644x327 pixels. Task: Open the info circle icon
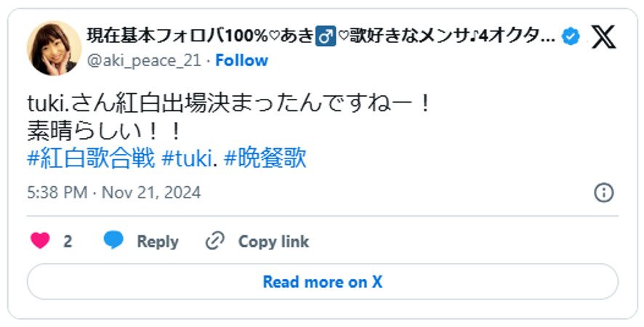[x=604, y=193]
